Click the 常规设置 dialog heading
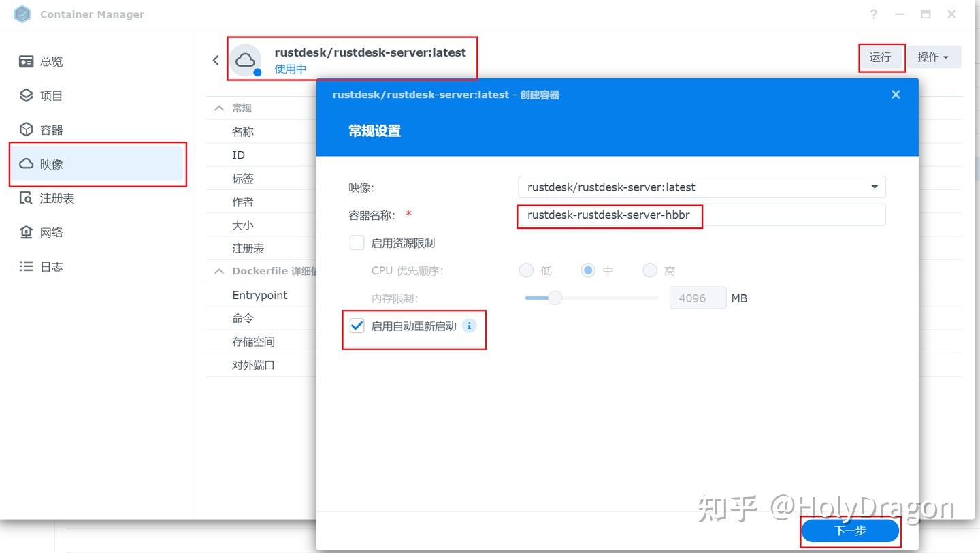Viewport: 980px width, 553px height. click(374, 131)
